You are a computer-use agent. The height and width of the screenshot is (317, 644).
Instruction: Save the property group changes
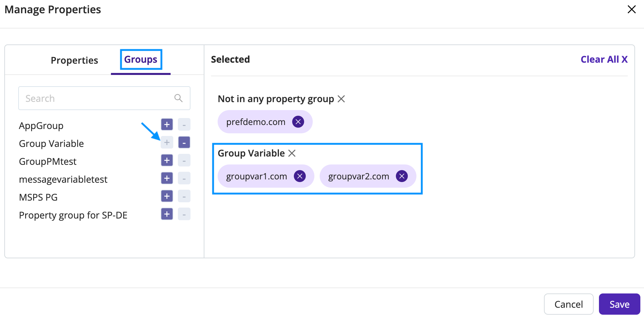[x=619, y=304]
